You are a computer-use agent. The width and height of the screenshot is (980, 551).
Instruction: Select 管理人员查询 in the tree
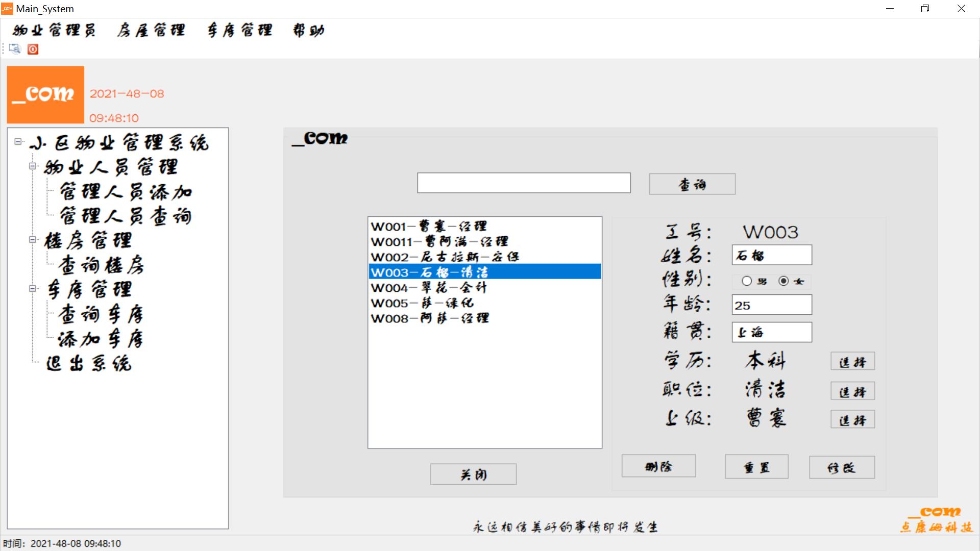pyautogui.click(x=126, y=216)
